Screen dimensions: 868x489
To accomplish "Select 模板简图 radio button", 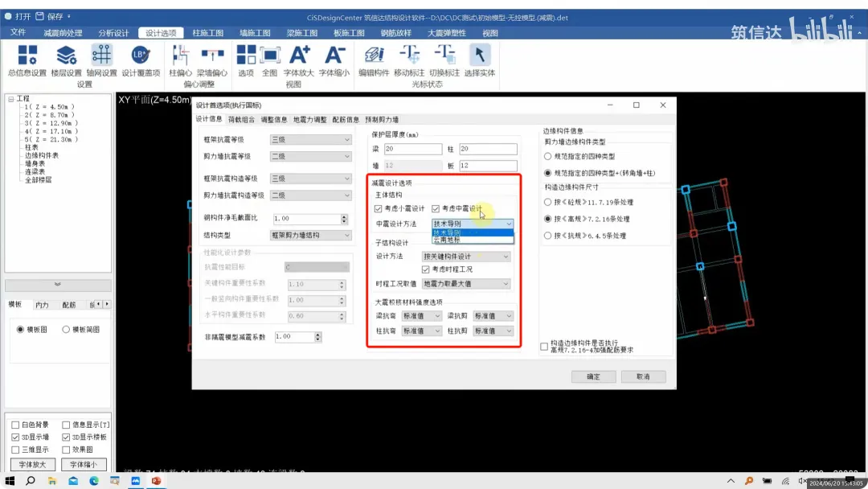I will pyautogui.click(x=66, y=330).
